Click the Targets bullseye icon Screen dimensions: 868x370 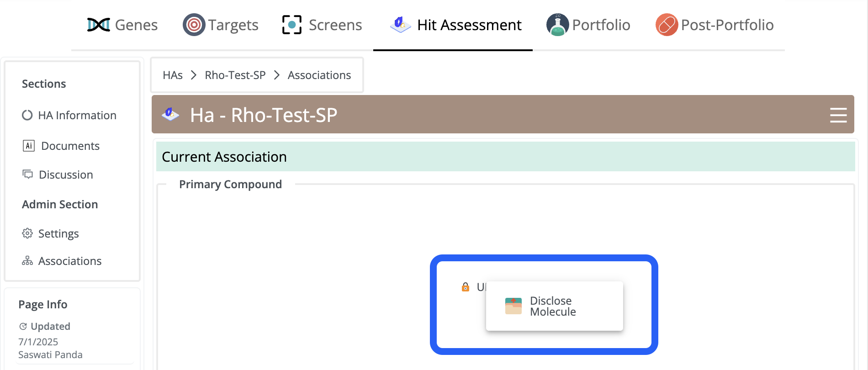click(x=194, y=25)
